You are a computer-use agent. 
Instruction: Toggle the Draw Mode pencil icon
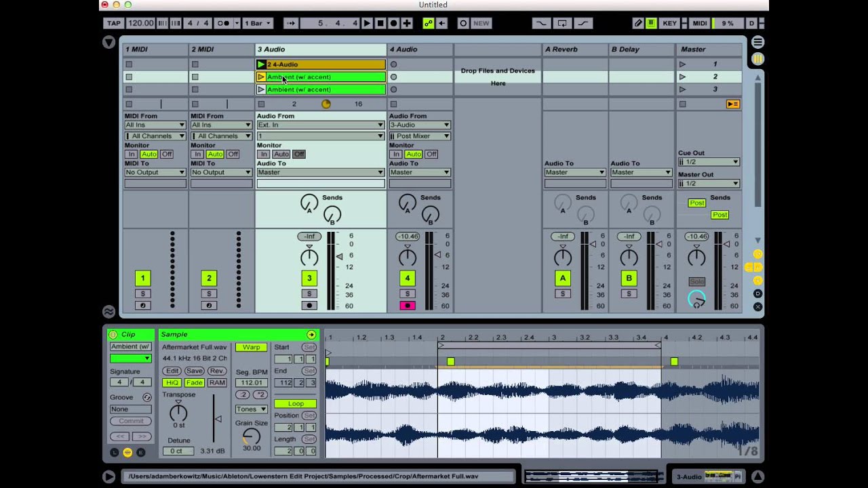click(638, 23)
